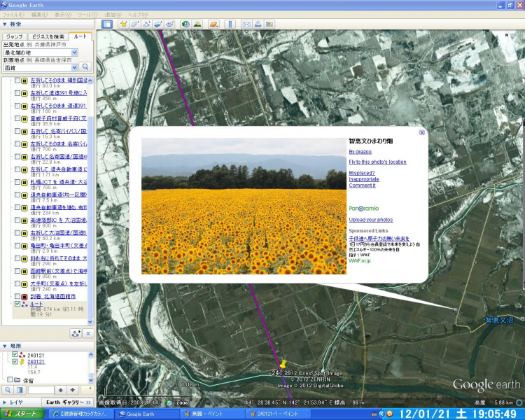
Task: Uncheck the ルート route checkbox
Action: pyautogui.click(x=17, y=304)
